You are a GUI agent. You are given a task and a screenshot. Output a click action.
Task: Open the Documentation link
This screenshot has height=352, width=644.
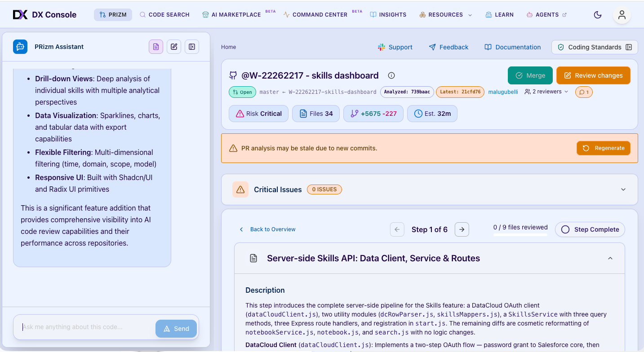pyautogui.click(x=512, y=47)
